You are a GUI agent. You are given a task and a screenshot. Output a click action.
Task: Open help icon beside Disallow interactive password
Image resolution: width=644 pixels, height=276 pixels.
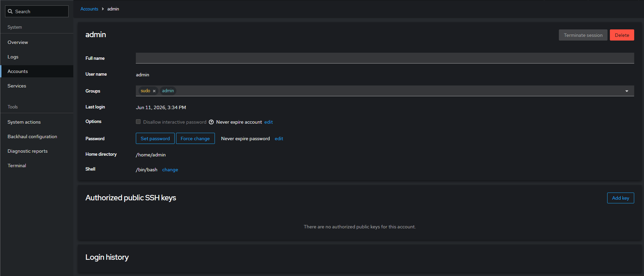[x=211, y=122]
